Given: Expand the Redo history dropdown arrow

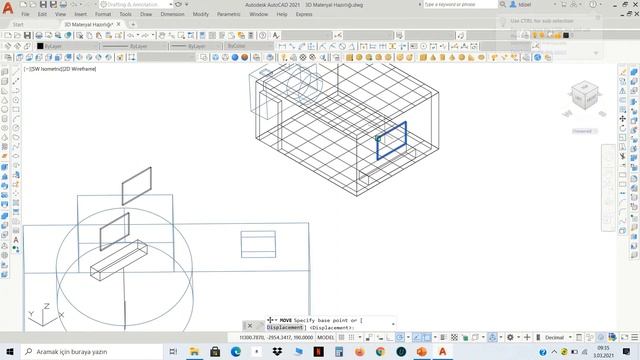Looking at the screenshot, I should pos(153,36).
